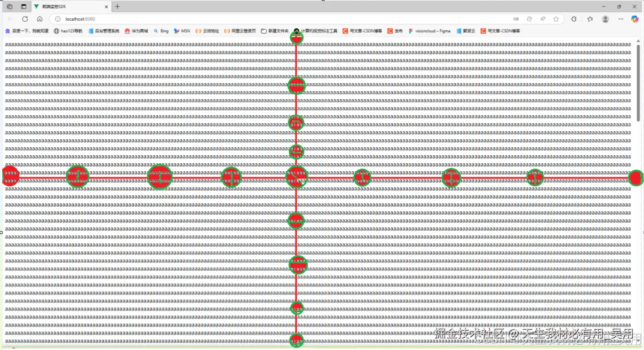This screenshot has width=644, height=350.
Task: Expand the 新建文件夹 bookmarks folder
Action: (275, 31)
